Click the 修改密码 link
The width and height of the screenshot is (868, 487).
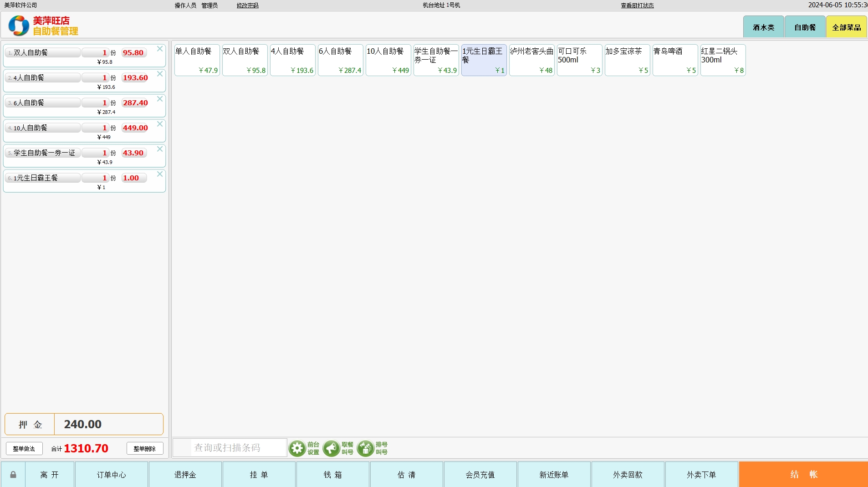247,5
